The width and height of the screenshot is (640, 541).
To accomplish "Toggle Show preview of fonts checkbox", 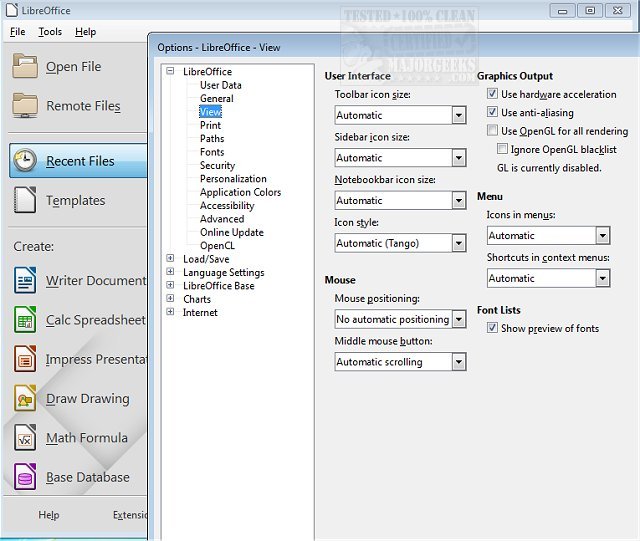I will (492, 327).
